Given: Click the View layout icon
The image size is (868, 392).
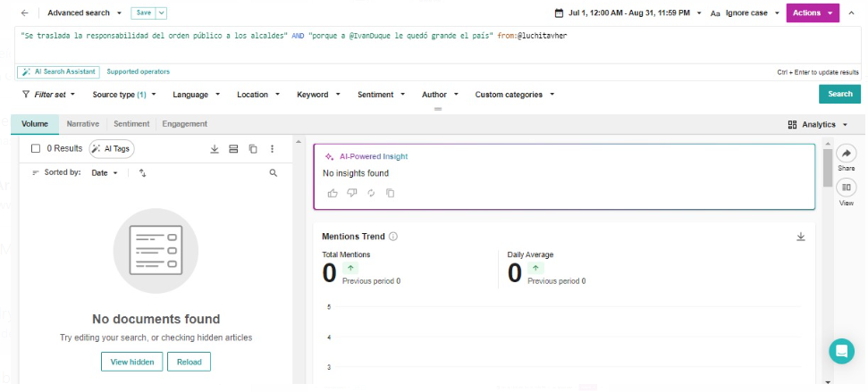Looking at the screenshot, I should pyautogui.click(x=846, y=188).
